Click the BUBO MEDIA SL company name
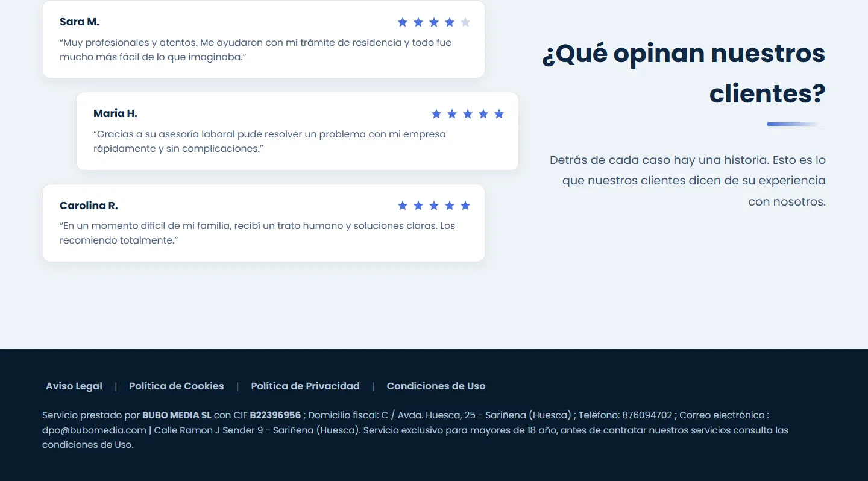 point(177,415)
